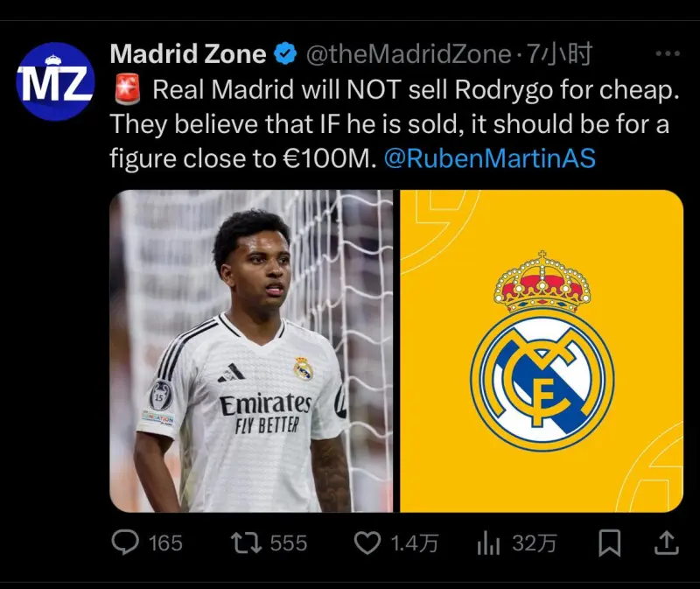The width and height of the screenshot is (700, 589).
Task: Open the Madrid Zone display name
Action: [x=188, y=53]
